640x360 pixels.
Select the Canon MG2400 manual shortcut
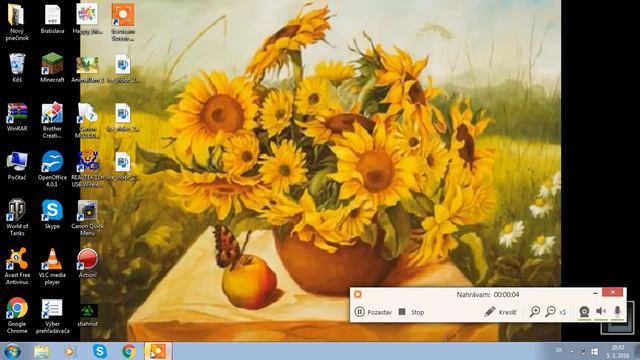[x=87, y=120]
